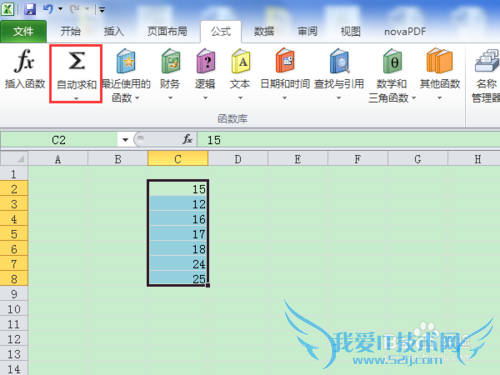500x375 pixels.
Task: Switch to the Home (开始) tab
Action: 70,32
